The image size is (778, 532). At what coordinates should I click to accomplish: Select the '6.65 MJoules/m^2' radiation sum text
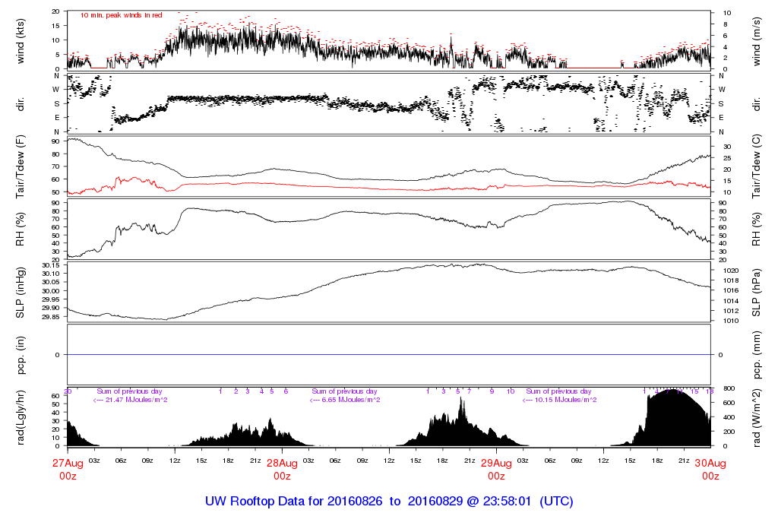(351, 400)
